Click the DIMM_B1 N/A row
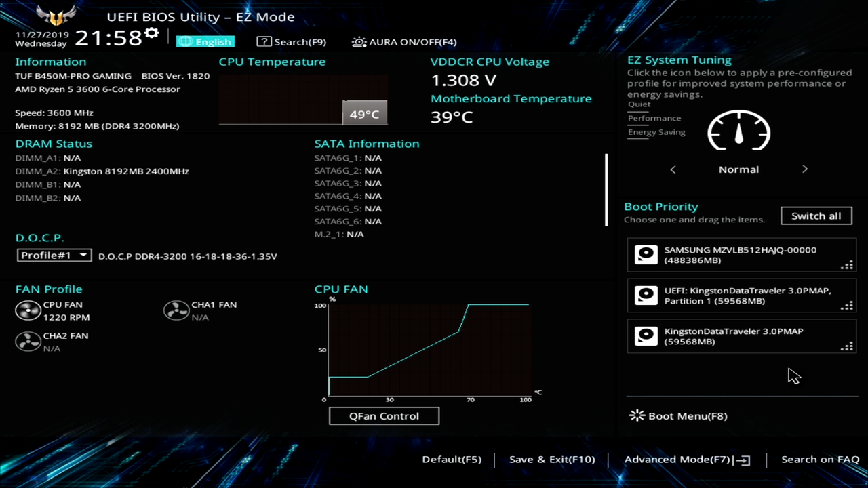The height and width of the screenshot is (488, 868). pos(47,184)
